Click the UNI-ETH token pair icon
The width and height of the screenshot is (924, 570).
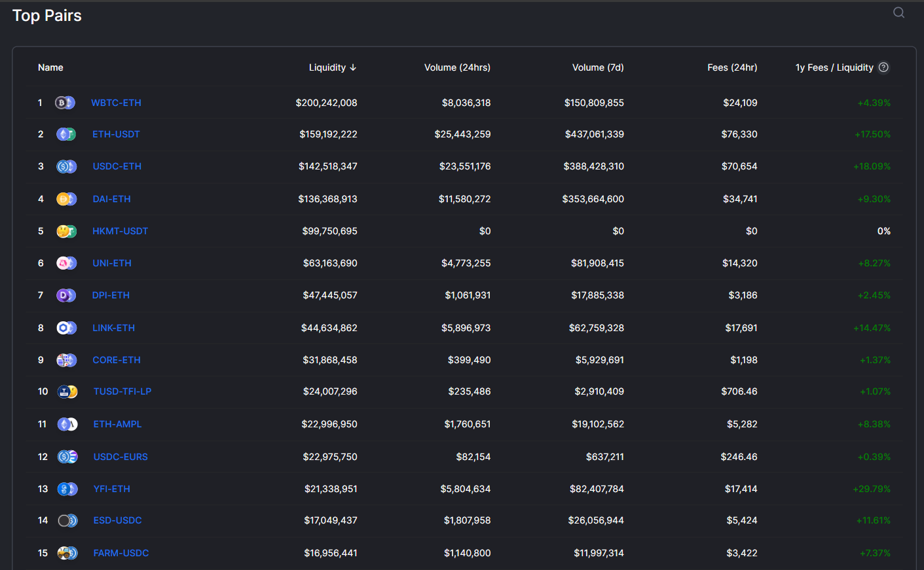coord(67,263)
